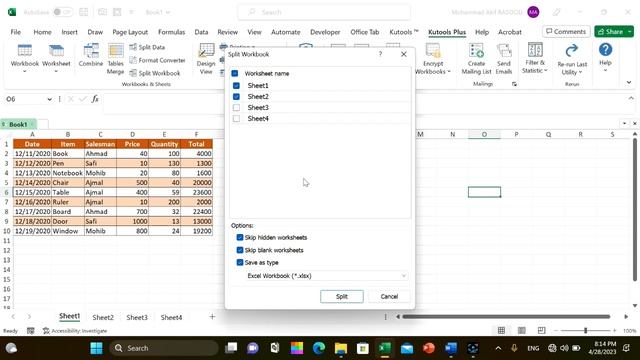Open PowerPoint from the taskbar
Viewport: 640px width, 360px height.
point(429,348)
